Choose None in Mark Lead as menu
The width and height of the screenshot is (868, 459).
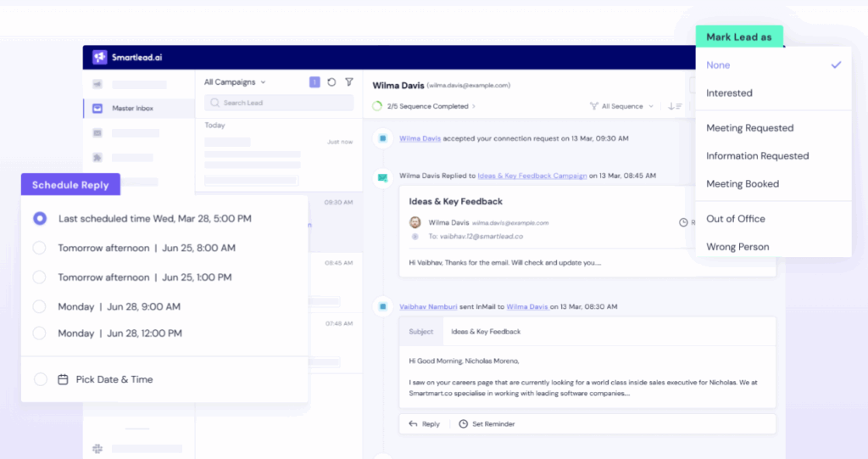click(773, 64)
